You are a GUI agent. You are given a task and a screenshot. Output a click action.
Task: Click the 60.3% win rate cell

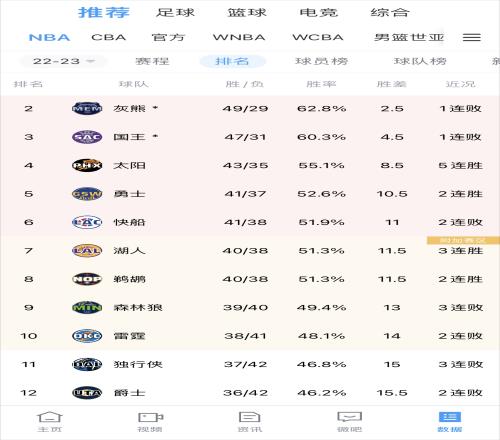click(321, 137)
